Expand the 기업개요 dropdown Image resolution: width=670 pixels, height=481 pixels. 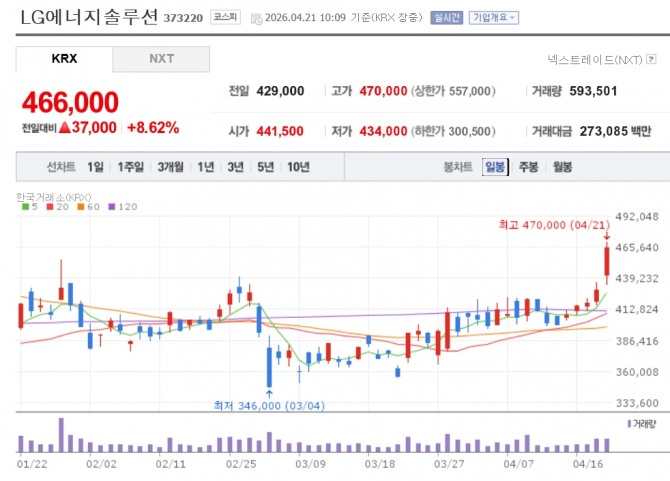coord(494,18)
